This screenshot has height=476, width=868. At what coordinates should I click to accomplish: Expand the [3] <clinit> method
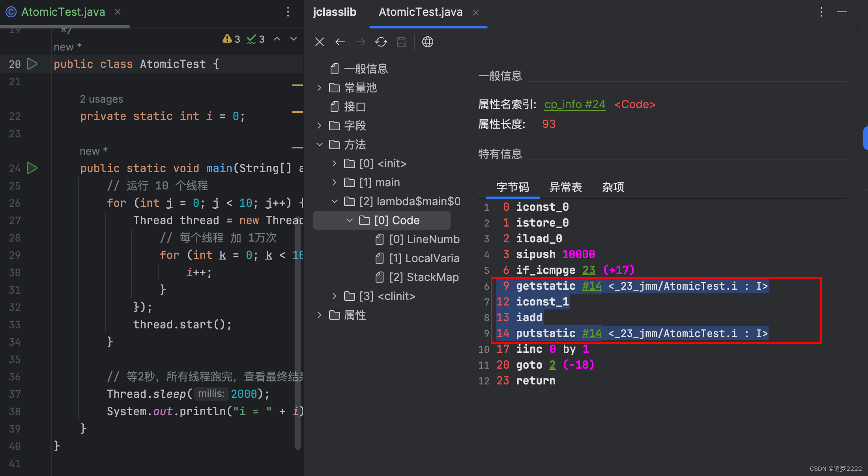334,296
